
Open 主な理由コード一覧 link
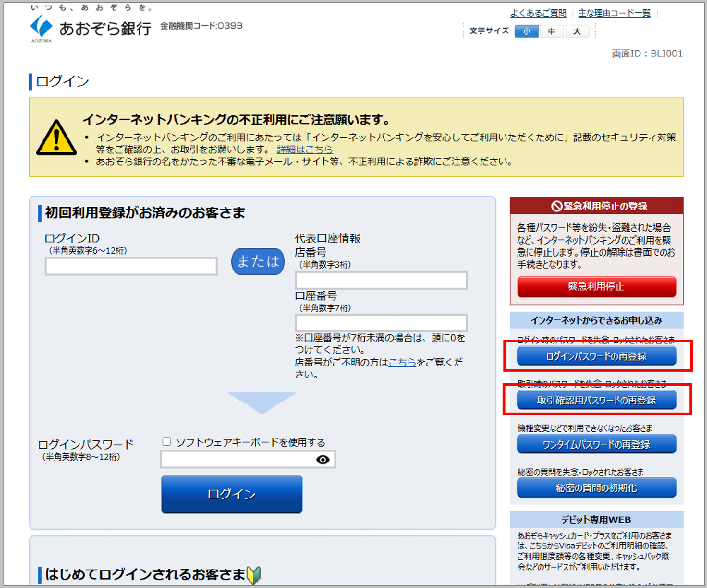click(x=614, y=13)
